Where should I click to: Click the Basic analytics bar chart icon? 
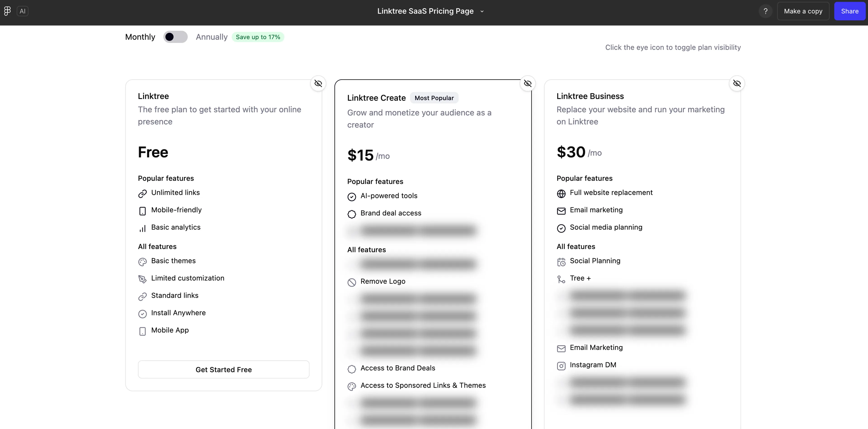click(143, 228)
